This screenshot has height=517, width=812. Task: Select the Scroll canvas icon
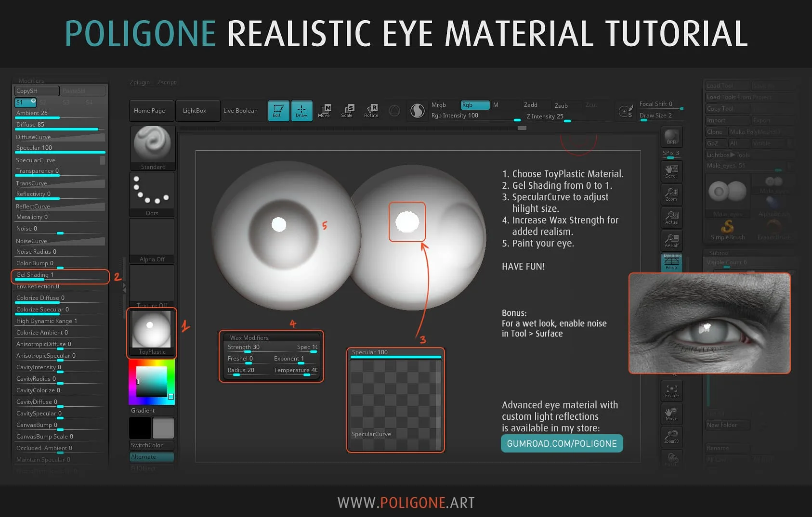671,171
